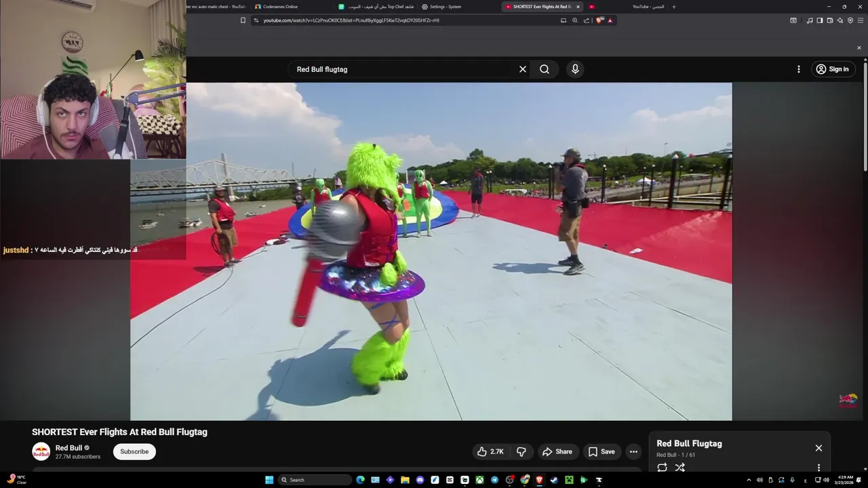This screenshot has width=868, height=488.
Task: Open CapCut from the taskbar
Action: (x=450, y=480)
